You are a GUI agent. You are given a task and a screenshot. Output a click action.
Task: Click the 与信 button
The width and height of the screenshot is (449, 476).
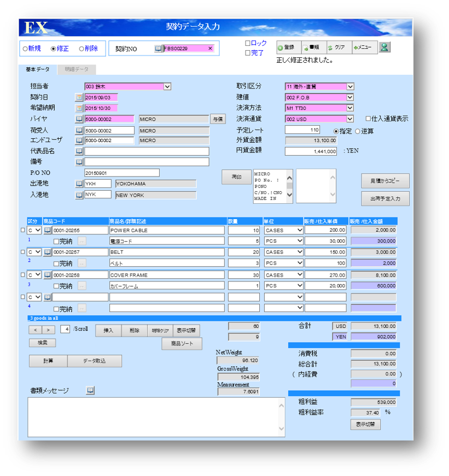coord(218,119)
